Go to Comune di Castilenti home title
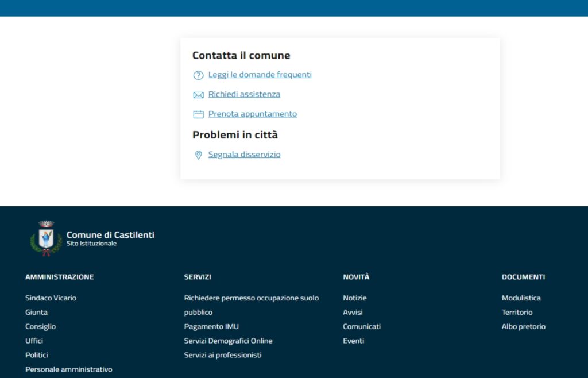This screenshot has width=588, height=378. coord(110,234)
